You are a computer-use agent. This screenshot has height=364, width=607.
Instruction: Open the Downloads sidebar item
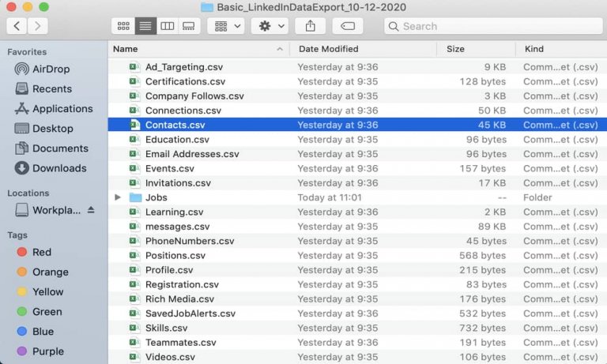(x=59, y=168)
